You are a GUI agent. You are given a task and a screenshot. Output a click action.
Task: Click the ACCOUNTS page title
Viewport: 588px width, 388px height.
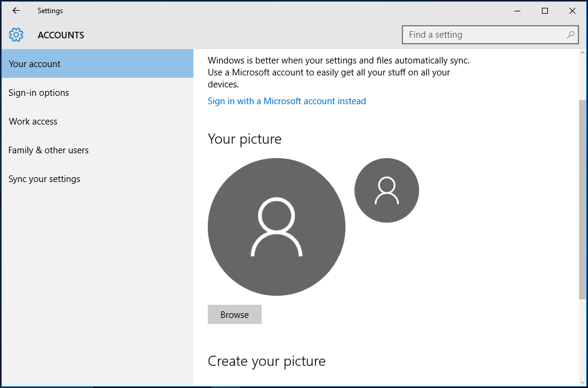pyautogui.click(x=60, y=35)
